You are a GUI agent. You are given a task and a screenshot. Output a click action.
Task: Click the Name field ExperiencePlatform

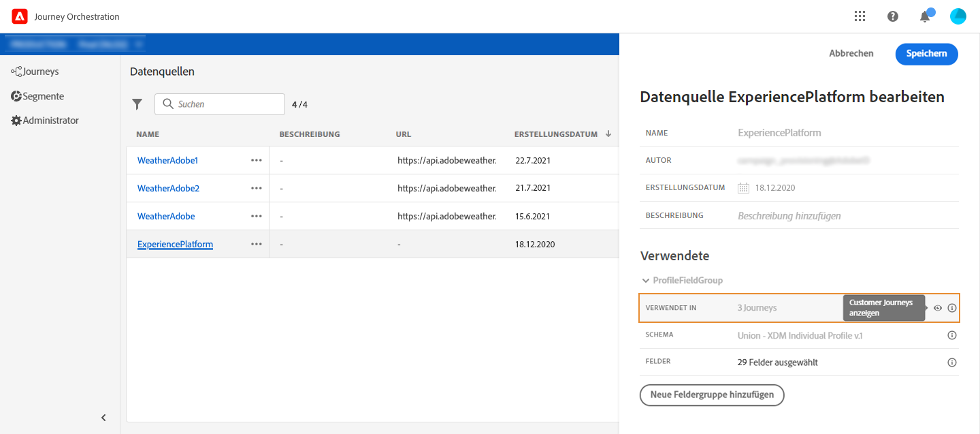pyautogui.click(x=779, y=133)
